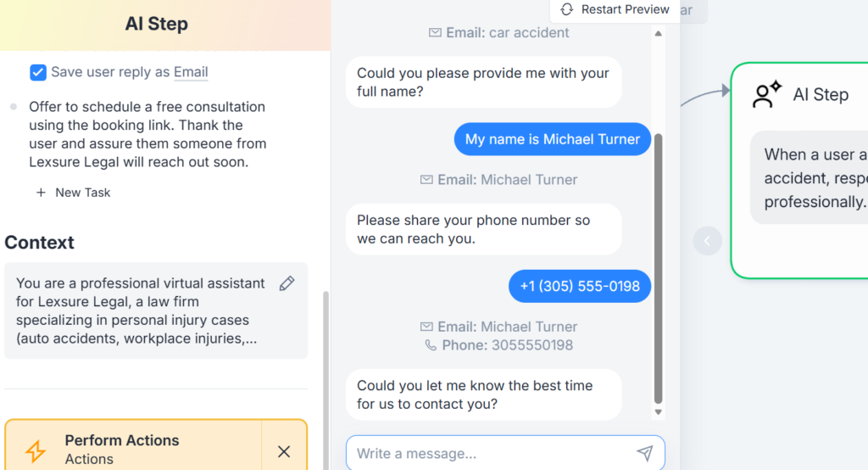Click the send message paper plane icon
868x470 pixels.
[645, 454]
